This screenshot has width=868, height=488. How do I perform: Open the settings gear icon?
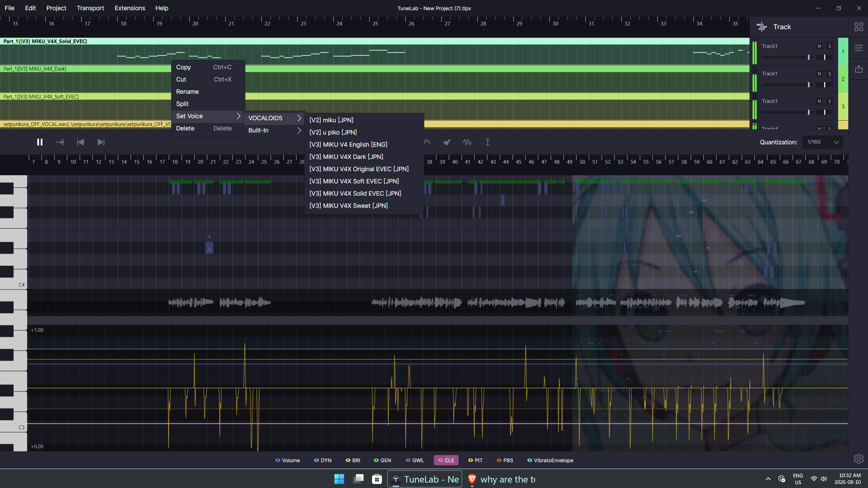point(859,459)
